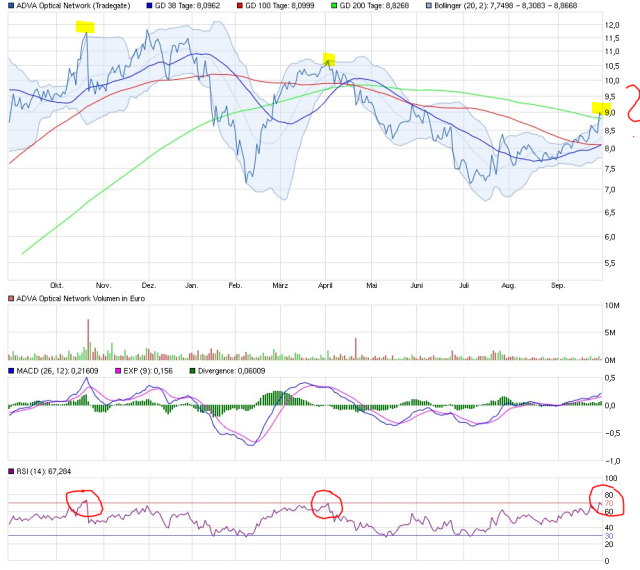Click the tallest red volume bar in October
This screenshot has height=570, width=640.
pyautogui.click(x=88, y=339)
